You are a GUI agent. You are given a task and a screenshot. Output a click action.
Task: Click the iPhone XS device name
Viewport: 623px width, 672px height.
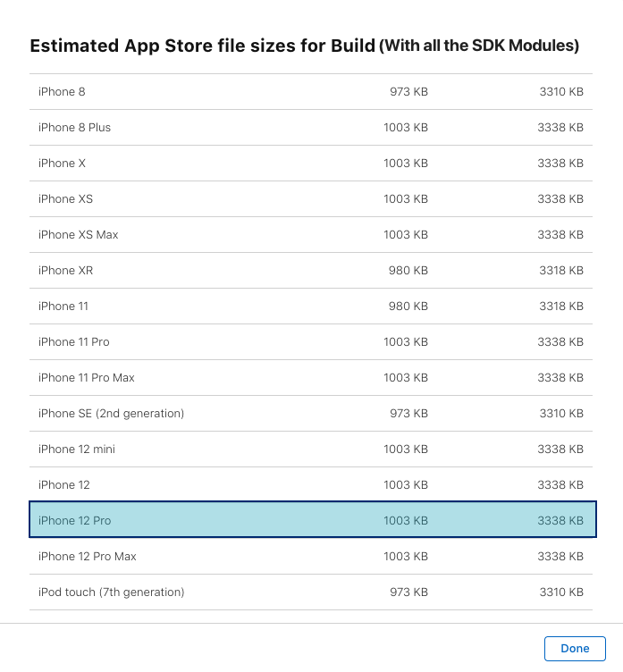click(x=65, y=199)
